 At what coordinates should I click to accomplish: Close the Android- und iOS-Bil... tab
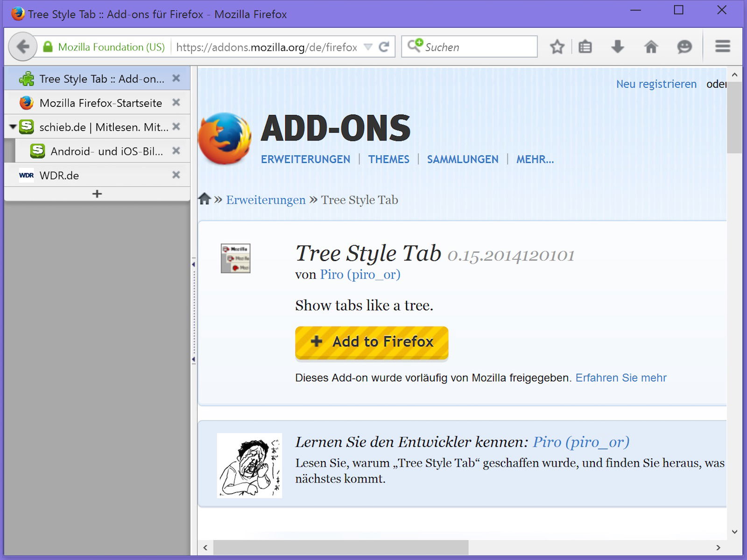(x=176, y=151)
